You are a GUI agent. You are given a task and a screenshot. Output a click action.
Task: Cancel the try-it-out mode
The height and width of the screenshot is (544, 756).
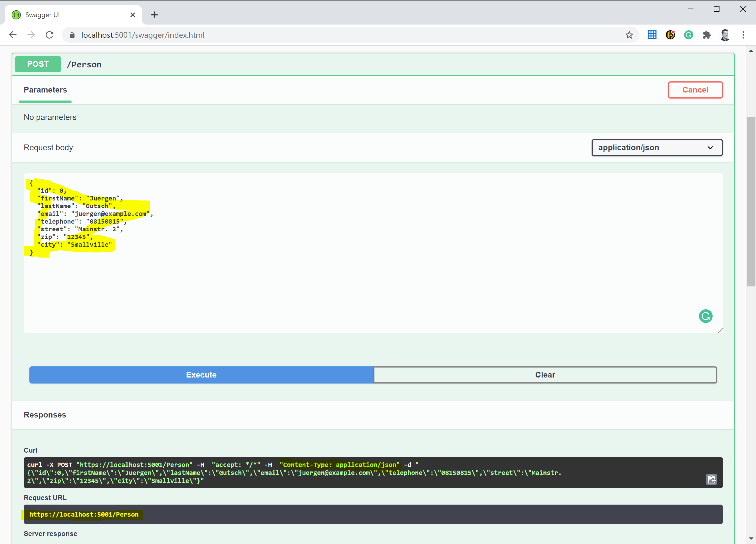pyautogui.click(x=695, y=90)
